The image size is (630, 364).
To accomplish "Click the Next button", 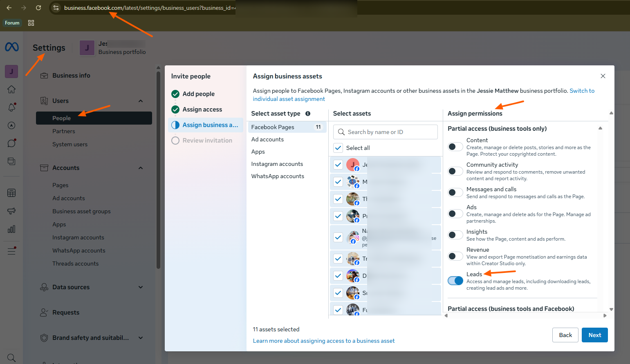I will pos(594,335).
